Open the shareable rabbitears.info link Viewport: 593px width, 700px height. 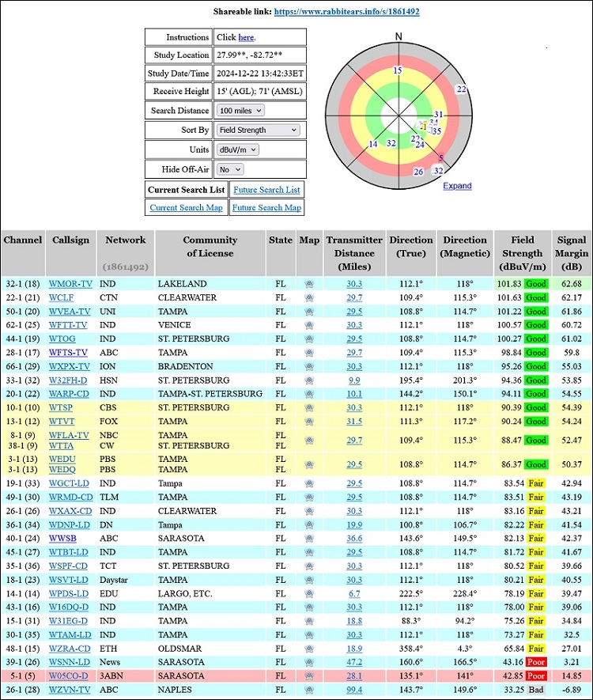346,12
